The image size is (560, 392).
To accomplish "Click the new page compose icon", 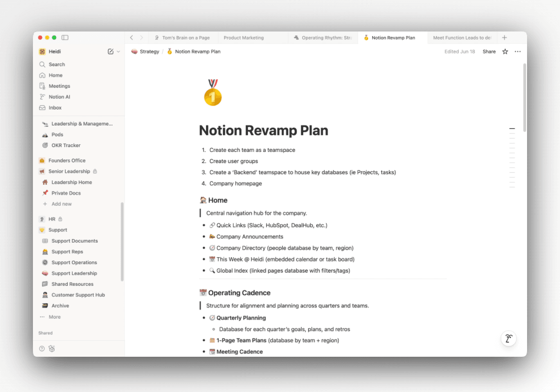I will click(110, 51).
